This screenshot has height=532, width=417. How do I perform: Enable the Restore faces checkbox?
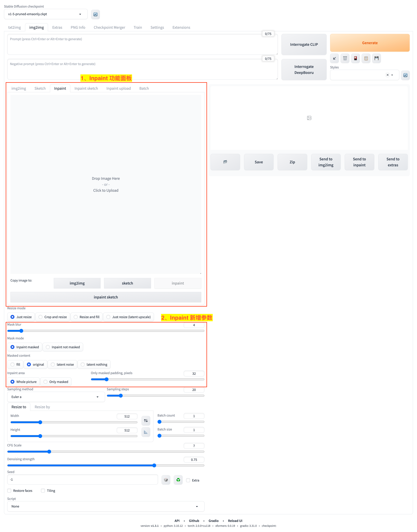(x=9, y=491)
